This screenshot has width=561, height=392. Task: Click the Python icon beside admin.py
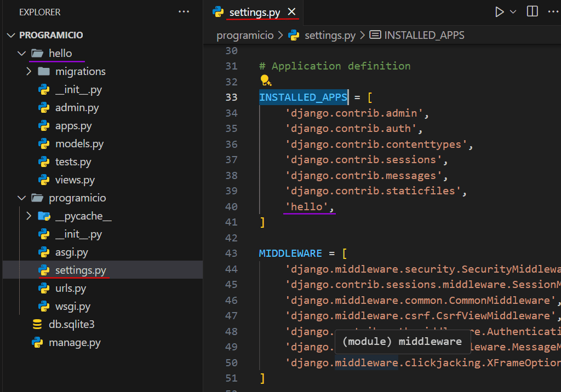pos(44,107)
